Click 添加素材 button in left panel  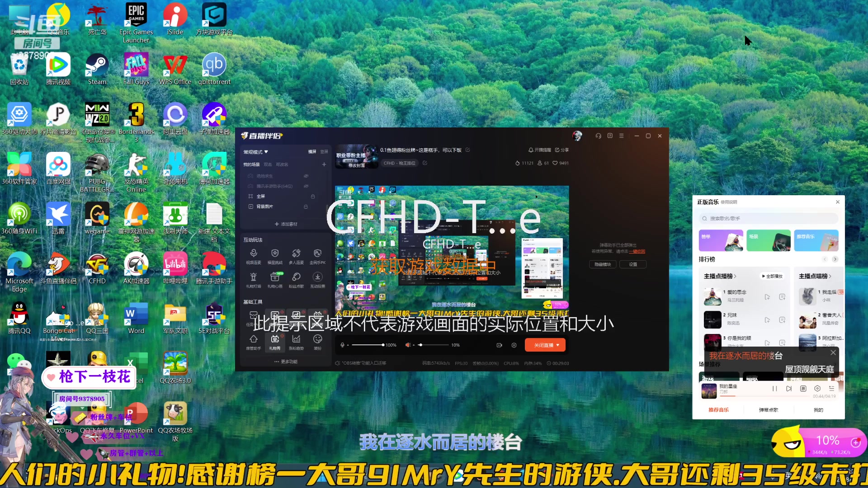(x=287, y=224)
